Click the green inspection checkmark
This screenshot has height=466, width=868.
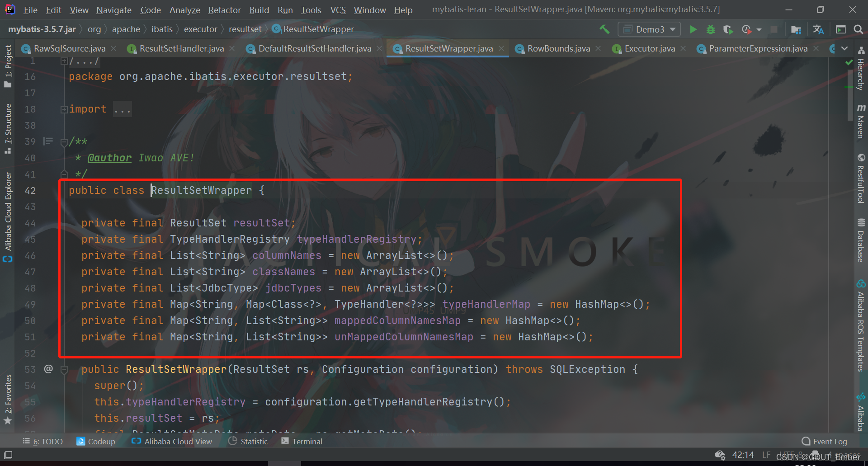(x=849, y=62)
